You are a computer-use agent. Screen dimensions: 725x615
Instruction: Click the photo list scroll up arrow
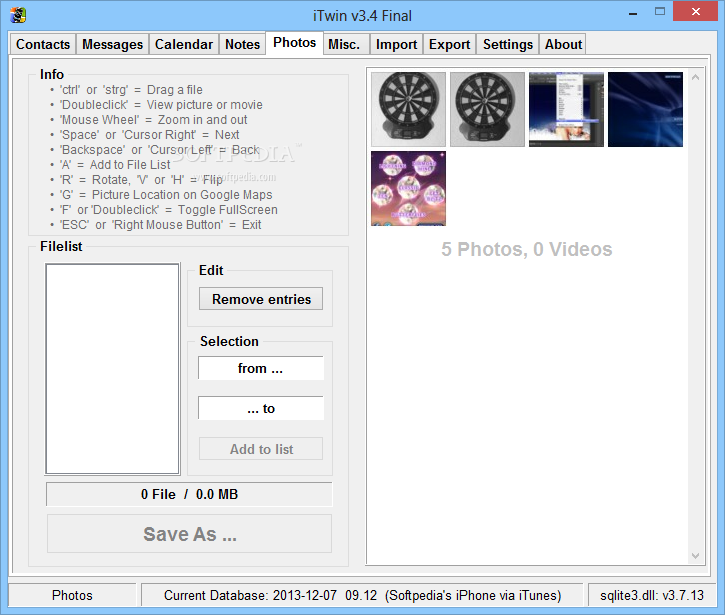[x=695, y=77]
